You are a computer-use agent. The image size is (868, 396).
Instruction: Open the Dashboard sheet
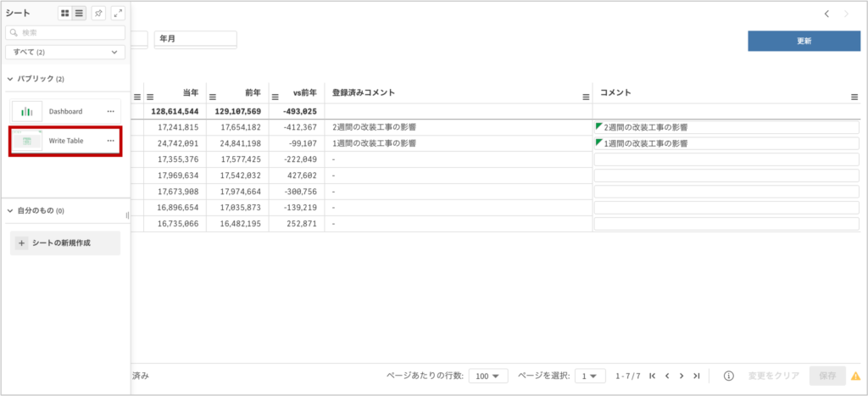[64, 111]
